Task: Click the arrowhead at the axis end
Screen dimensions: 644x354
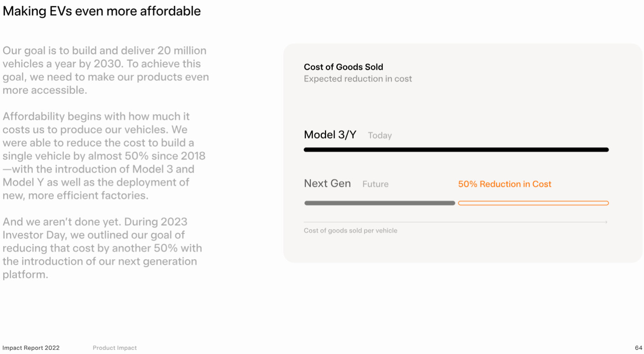Action: click(606, 222)
